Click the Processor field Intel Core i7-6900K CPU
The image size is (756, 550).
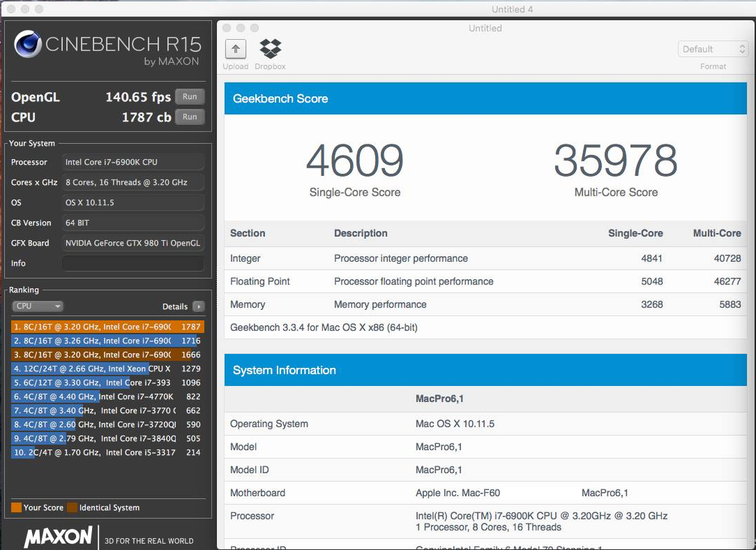(133, 162)
